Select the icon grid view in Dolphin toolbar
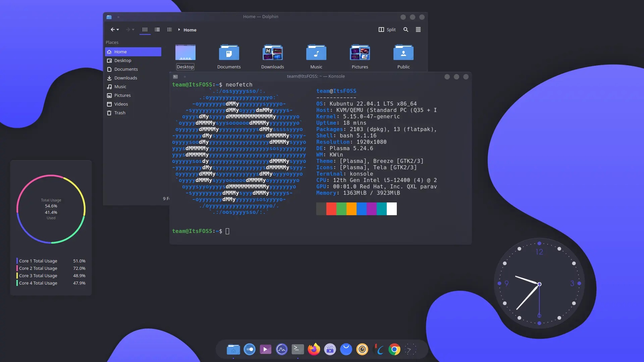The width and height of the screenshot is (644, 362). tap(145, 29)
